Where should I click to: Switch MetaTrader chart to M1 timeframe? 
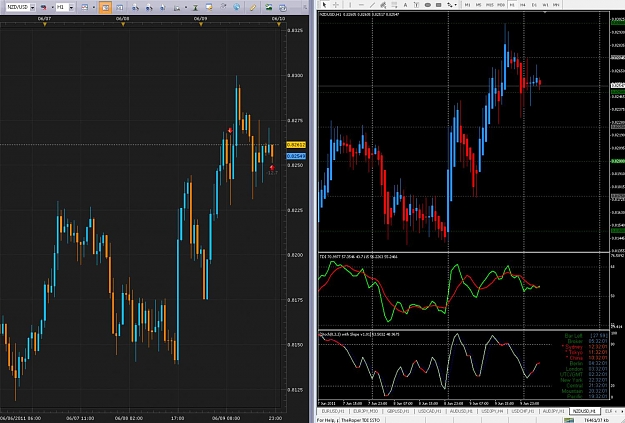tap(468, 5)
